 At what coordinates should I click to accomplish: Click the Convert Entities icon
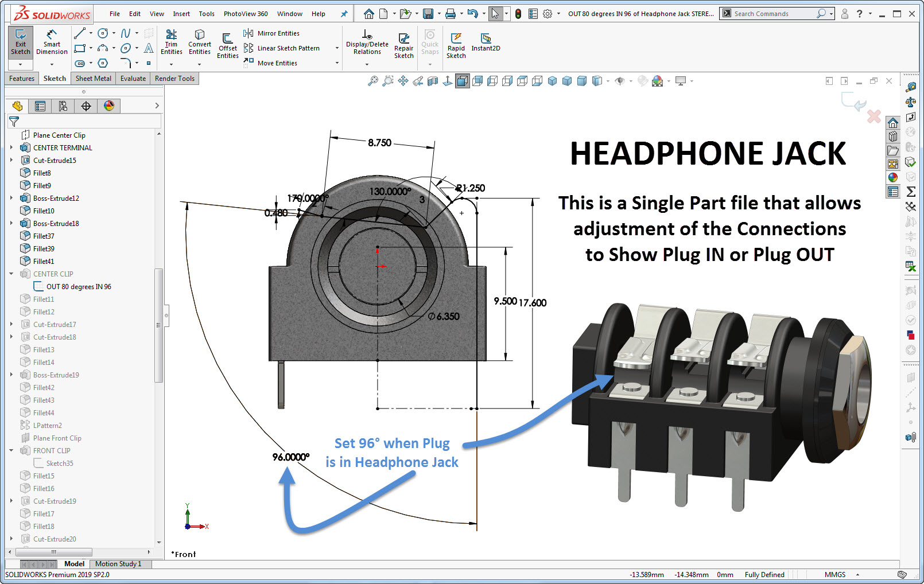[x=199, y=42]
